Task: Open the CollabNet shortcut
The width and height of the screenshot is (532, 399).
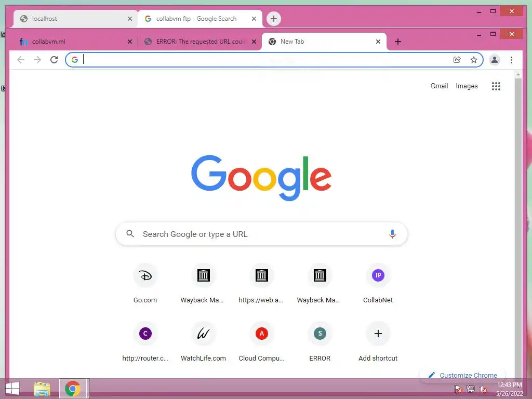Action: point(378,284)
